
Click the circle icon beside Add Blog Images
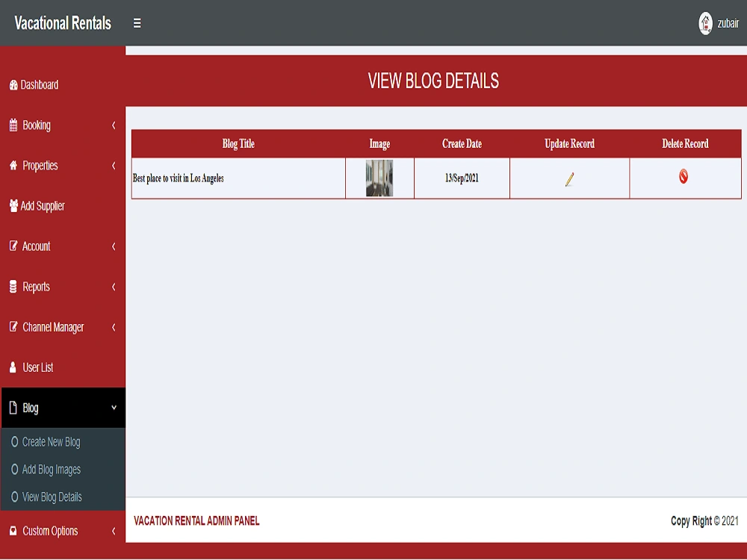coord(14,470)
